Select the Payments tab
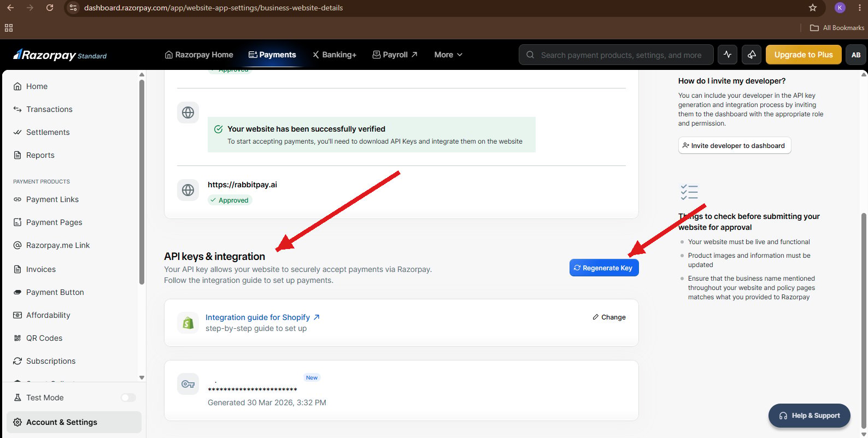 [272, 55]
